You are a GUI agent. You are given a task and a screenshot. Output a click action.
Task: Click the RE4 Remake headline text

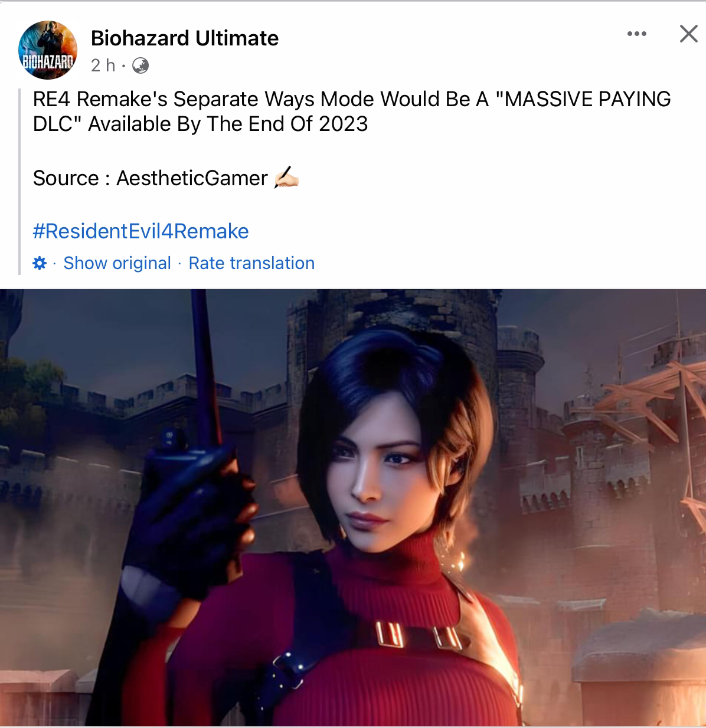tap(352, 112)
